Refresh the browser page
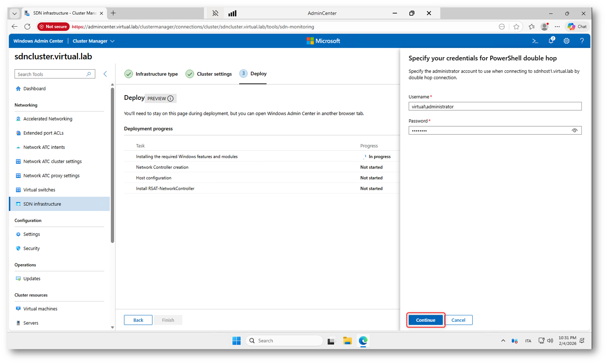The image size is (607, 364). tap(27, 27)
